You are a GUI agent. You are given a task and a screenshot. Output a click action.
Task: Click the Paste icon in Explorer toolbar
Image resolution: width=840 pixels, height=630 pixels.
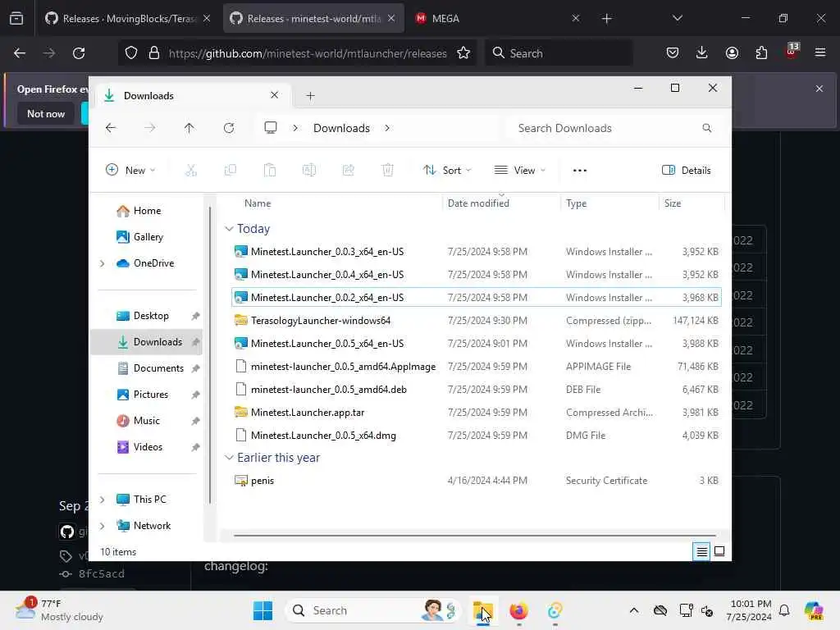[x=269, y=171]
